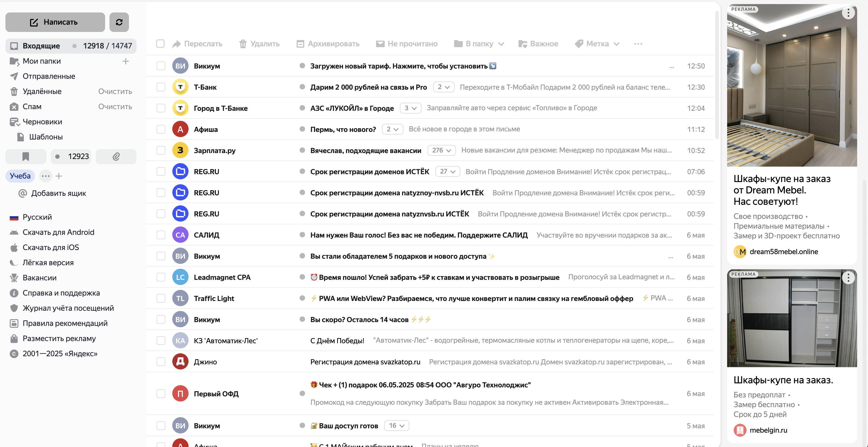Check the Зарплата.ру email checkbox
This screenshot has height=447, width=868.
pos(161,150)
